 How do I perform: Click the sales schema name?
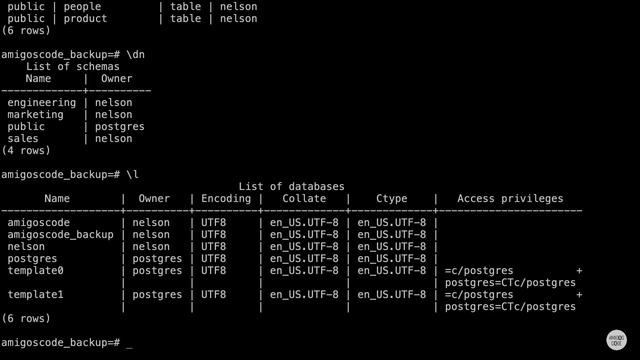(x=23, y=139)
